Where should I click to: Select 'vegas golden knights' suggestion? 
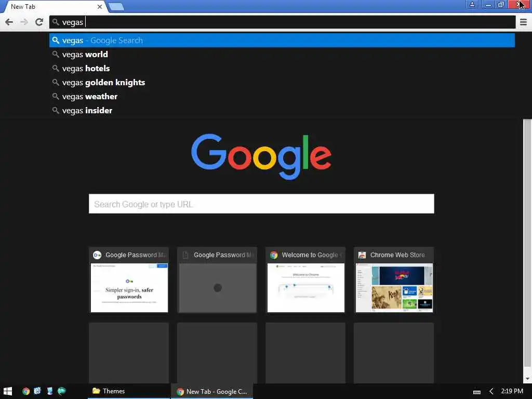(282, 83)
